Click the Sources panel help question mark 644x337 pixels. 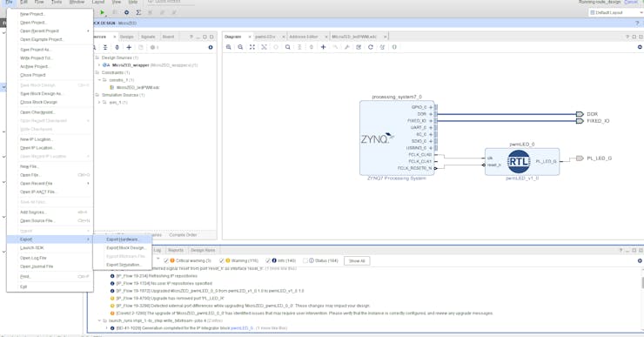[191, 37]
